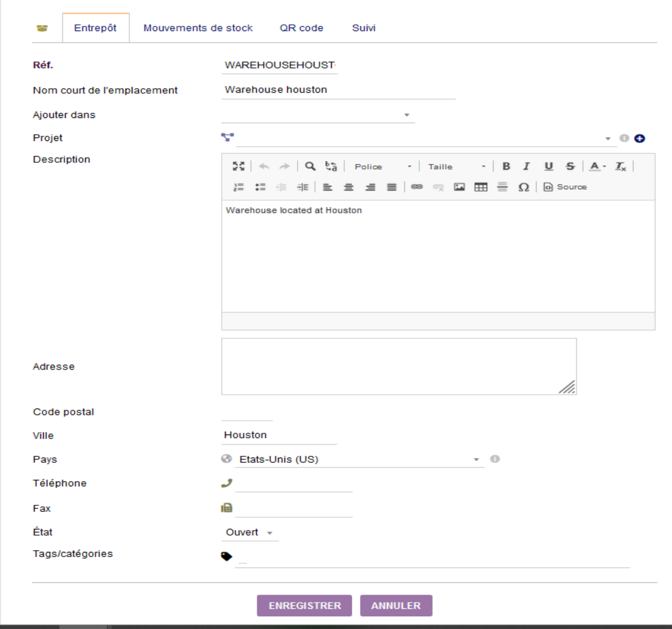Insert a link in the description
This screenshot has height=629, width=672.
click(417, 187)
